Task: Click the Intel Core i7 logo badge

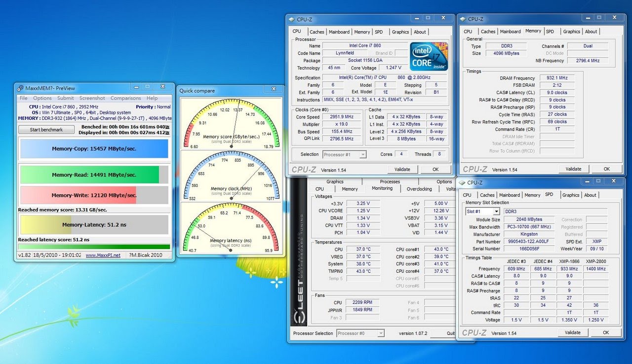Action: [x=429, y=56]
